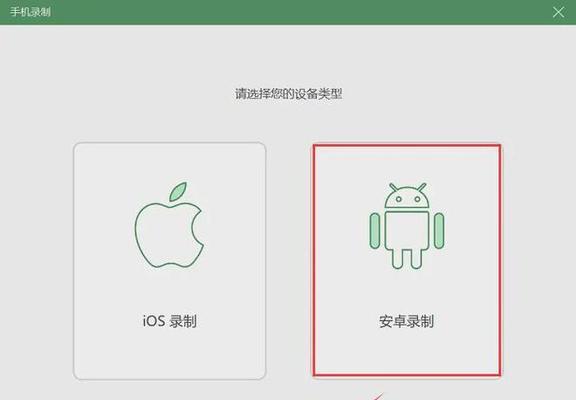Screen dimensions: 576x400
Task: Click the Android robot's right green arm
Action: point(439,231)
